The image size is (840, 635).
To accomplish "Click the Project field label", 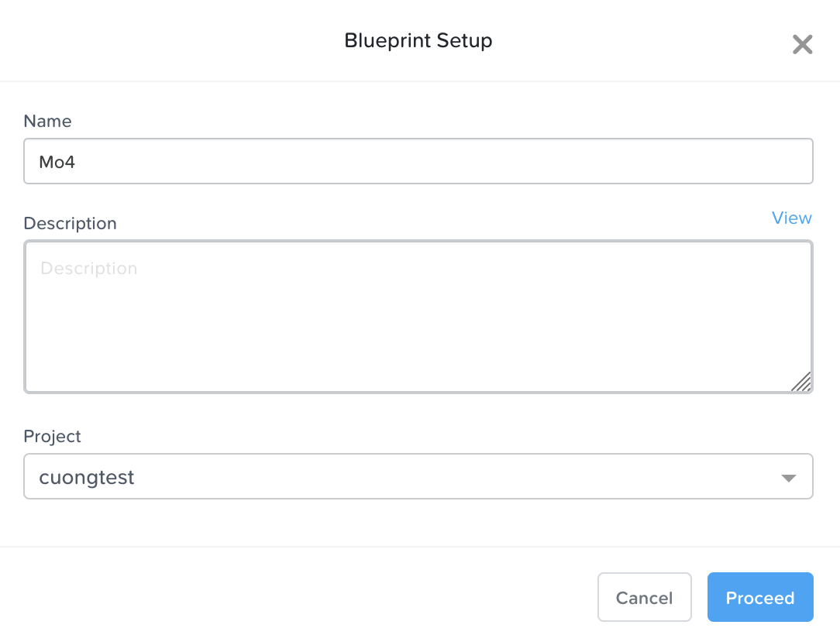I will [x=52, y=437].
